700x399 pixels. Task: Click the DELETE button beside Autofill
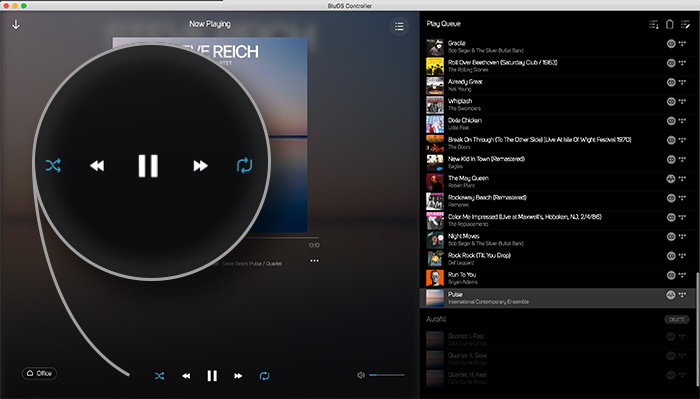coord(676,319)
